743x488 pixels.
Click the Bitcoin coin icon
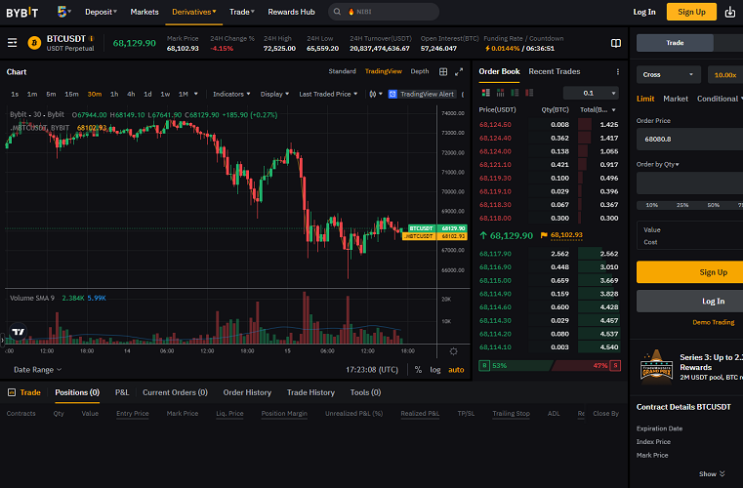pos(34,43)
